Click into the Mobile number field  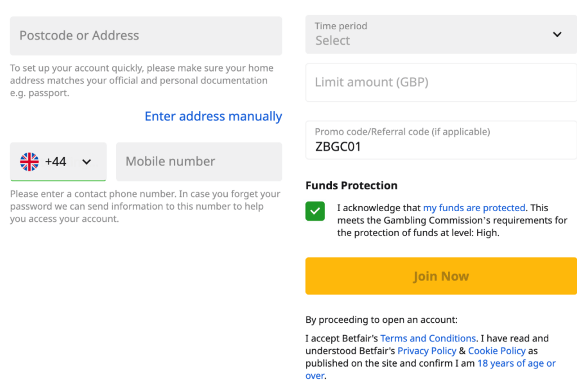click(198, 162)
